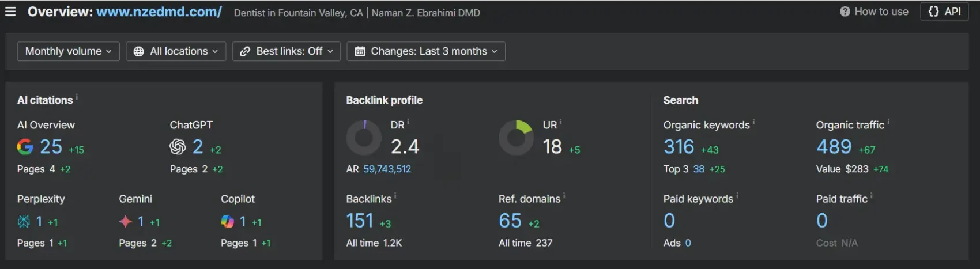This screenshot has width=980, height=269.
Task: Click the ChatGPT logo icon
Action: (x=178, y=147)
